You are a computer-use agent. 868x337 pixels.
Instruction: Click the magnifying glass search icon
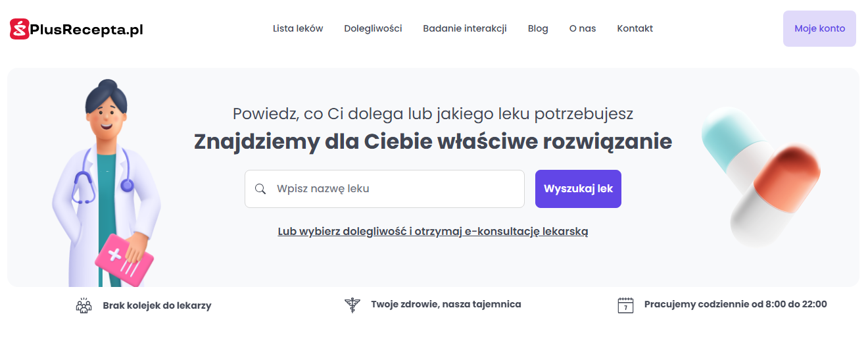260,189
